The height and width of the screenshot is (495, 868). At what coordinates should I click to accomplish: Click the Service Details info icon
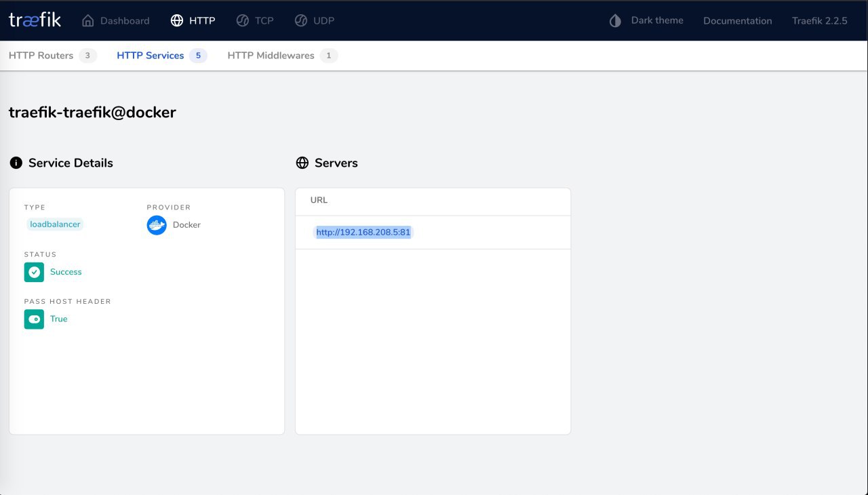tap(16, 163)
